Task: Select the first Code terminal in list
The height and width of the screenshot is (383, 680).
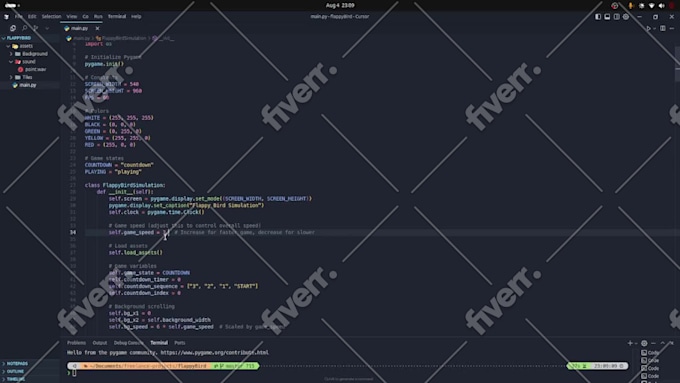Action: click(650, 353)
